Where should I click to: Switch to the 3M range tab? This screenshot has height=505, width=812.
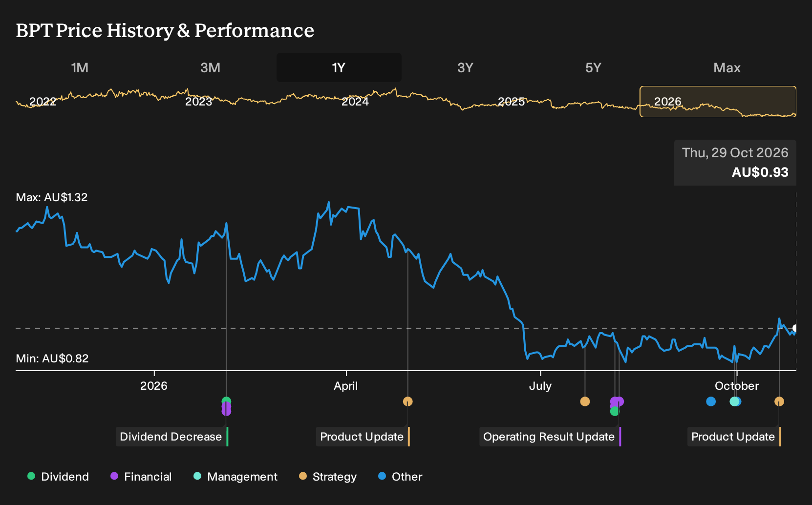tap(210, 67)
